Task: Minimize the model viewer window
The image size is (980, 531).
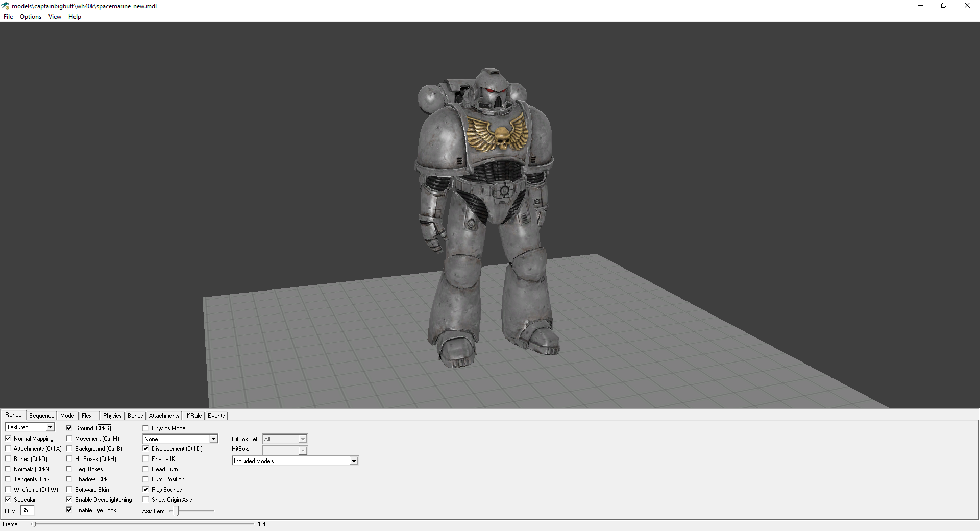Action: (x=921, y=6)
